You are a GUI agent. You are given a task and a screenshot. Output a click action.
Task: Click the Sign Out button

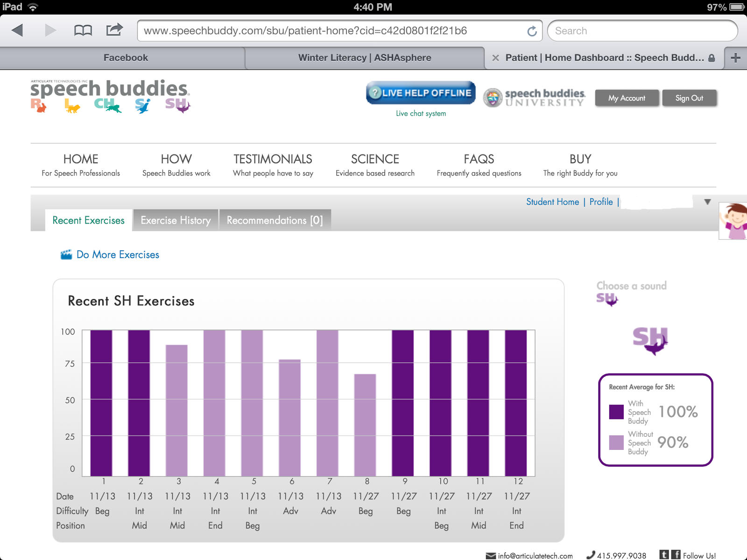[689, 98]
